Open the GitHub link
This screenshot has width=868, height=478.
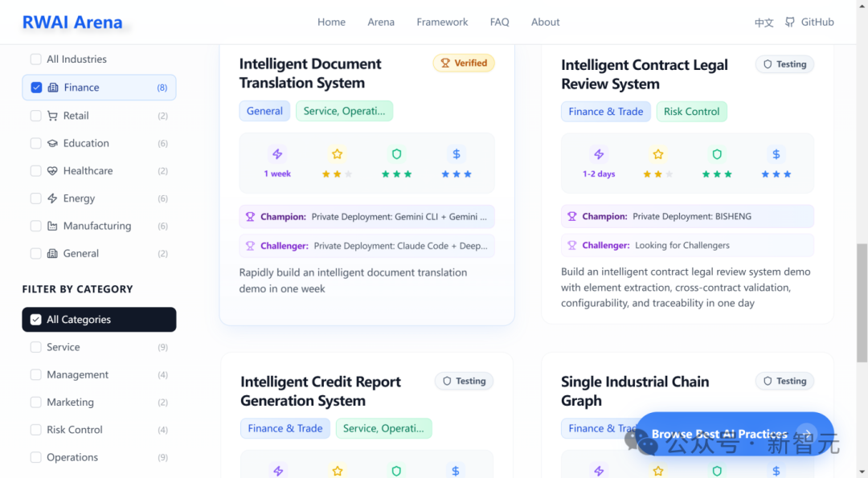pyautogui.click(x=810, y=22)
